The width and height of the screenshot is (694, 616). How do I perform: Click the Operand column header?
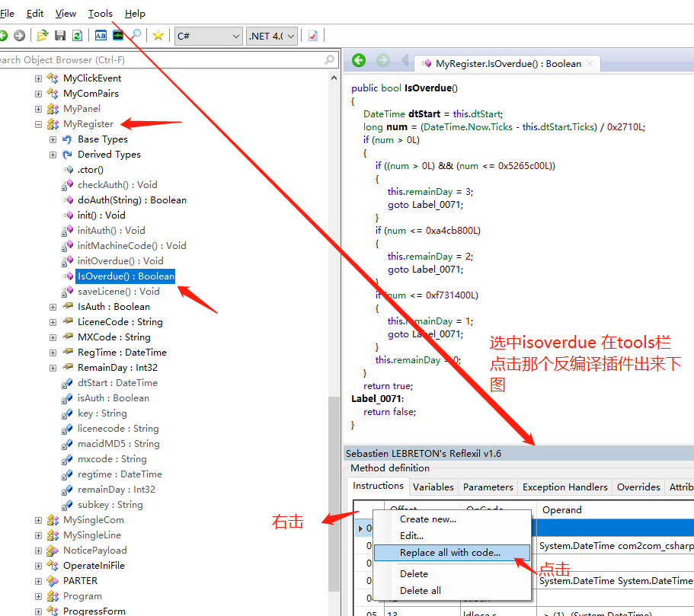click(616, 510)
